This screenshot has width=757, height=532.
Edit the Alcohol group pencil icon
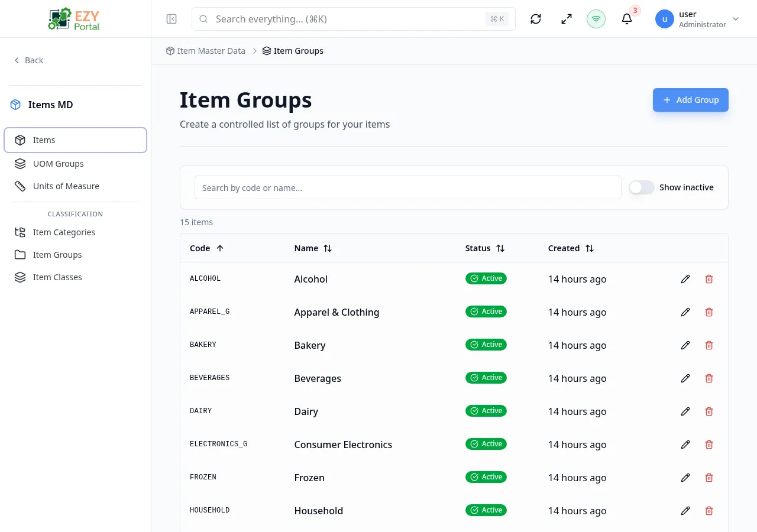685,279
